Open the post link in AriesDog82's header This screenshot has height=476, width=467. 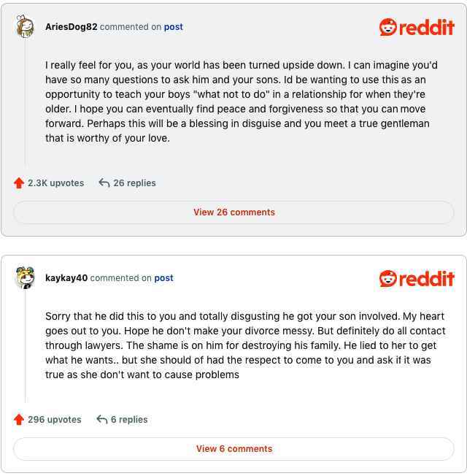coord(174,27)
